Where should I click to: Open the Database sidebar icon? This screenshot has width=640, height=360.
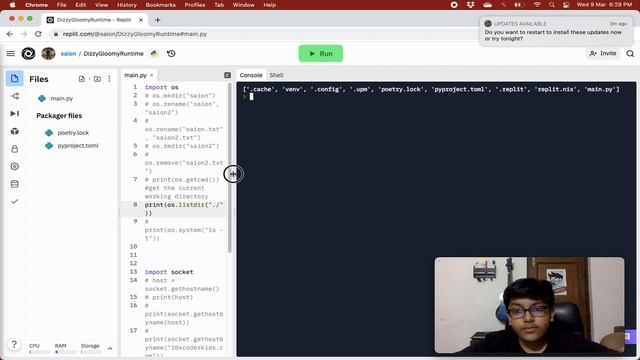click(x=15, y=184)
